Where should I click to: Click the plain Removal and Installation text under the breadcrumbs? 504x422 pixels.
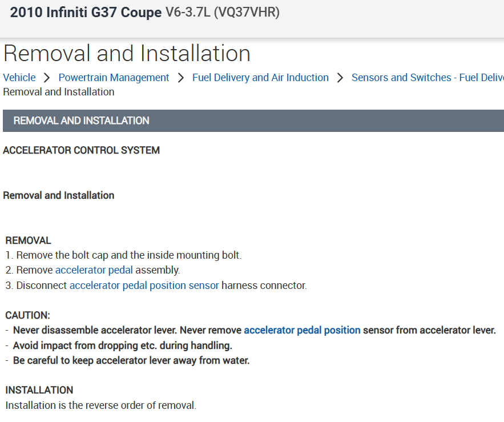(x=59, y=92)
